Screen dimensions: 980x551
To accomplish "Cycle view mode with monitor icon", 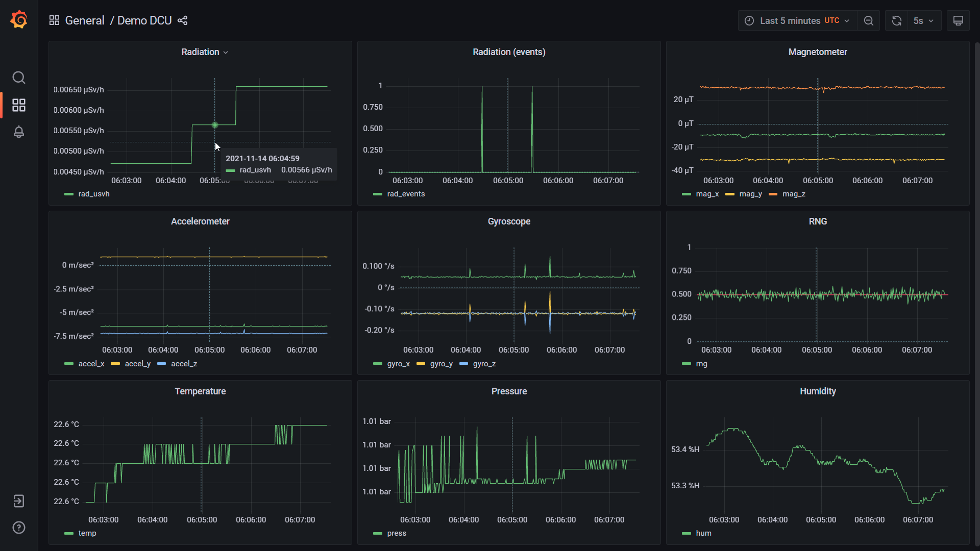I will 958,20.
